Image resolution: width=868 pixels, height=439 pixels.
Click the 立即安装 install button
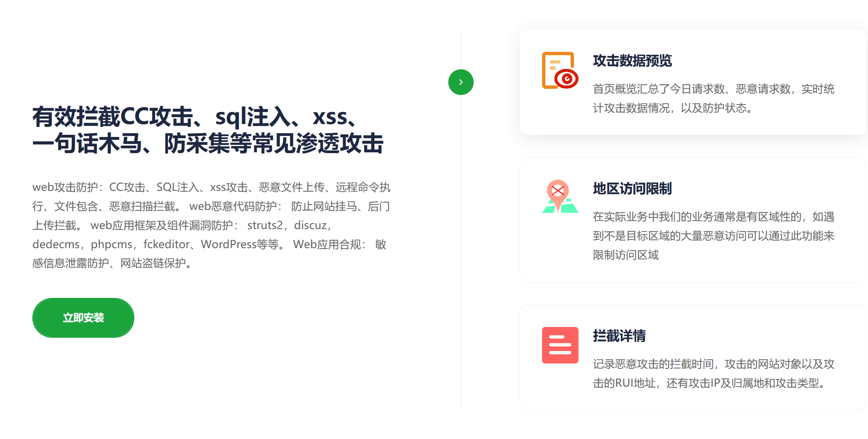83,318
